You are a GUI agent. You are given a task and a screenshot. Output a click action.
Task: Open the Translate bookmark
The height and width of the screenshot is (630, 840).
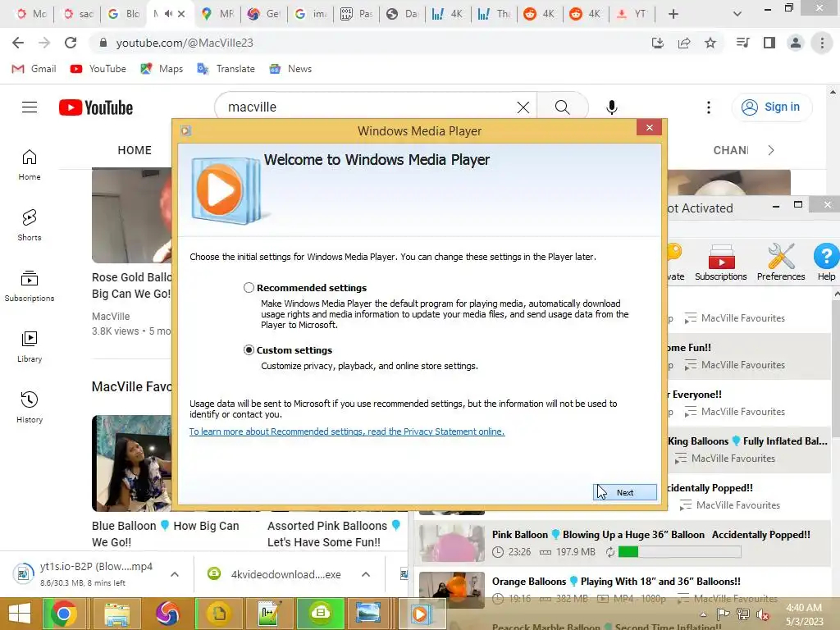[x=226, y=69]
